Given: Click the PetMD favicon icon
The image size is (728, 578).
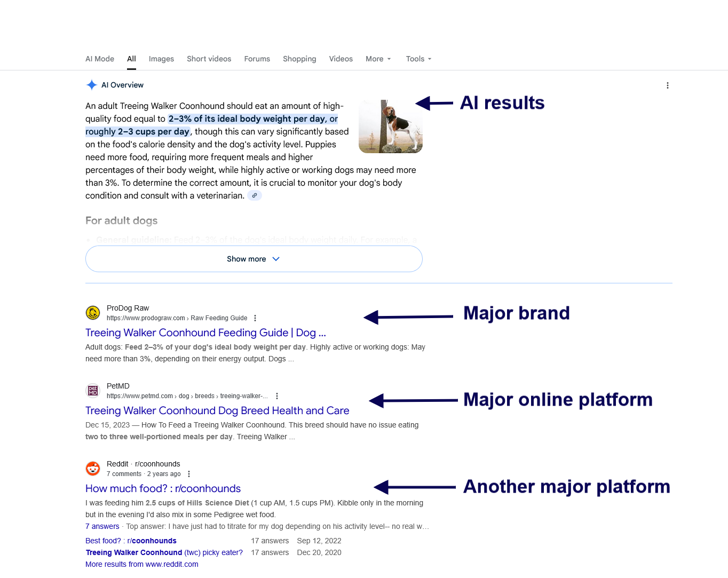Looking at the screenshot, I should [x=93, y=391].
